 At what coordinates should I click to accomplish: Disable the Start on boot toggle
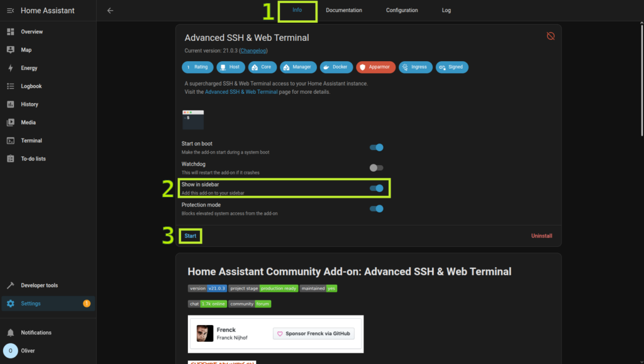tap(376, 147)
